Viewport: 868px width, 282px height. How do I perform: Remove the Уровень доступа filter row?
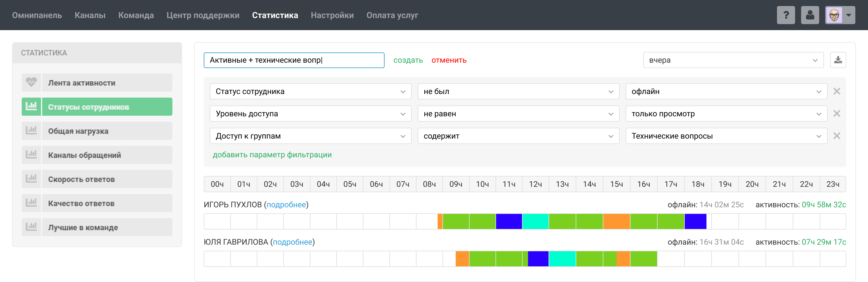(837, 114)
